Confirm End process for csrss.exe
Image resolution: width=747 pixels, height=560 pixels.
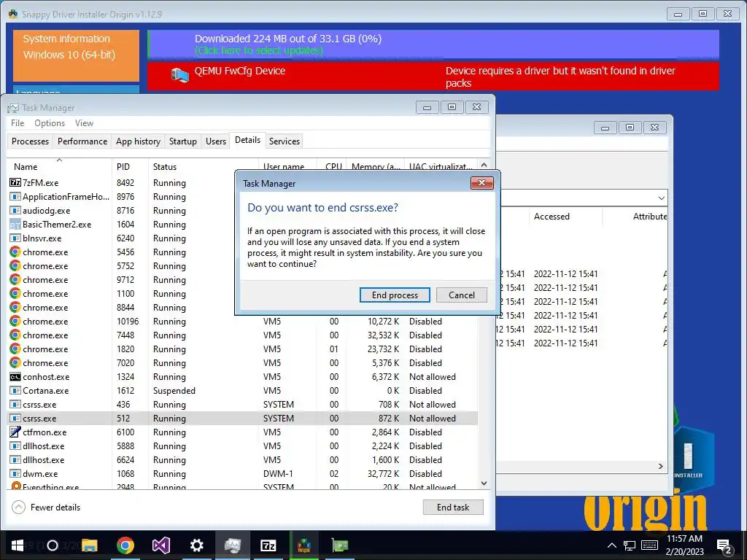(x=395, y=295)
